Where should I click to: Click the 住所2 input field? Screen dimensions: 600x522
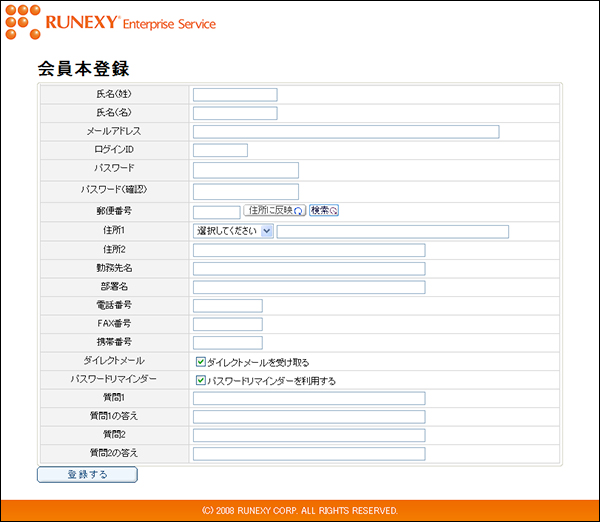coord(309,250)
